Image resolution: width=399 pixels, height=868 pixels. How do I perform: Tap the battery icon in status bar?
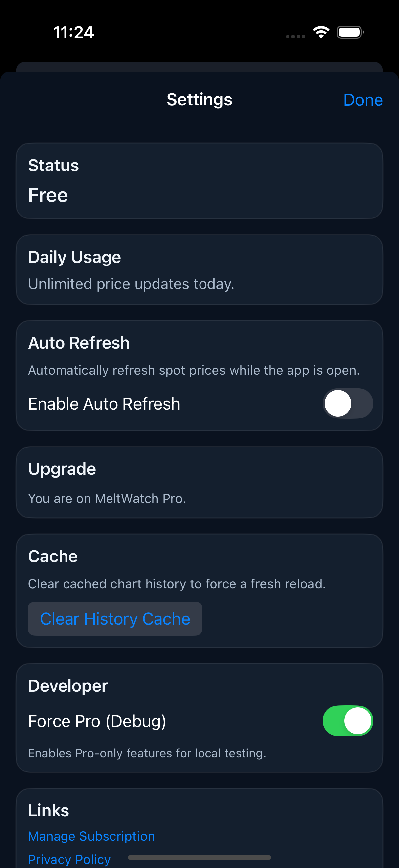350,32
